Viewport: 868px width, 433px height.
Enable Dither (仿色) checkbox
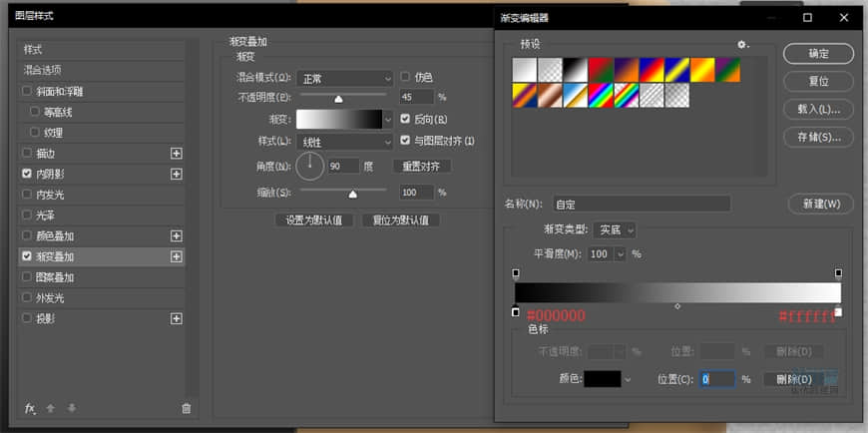pyautogui.click(x=405, y=77)
